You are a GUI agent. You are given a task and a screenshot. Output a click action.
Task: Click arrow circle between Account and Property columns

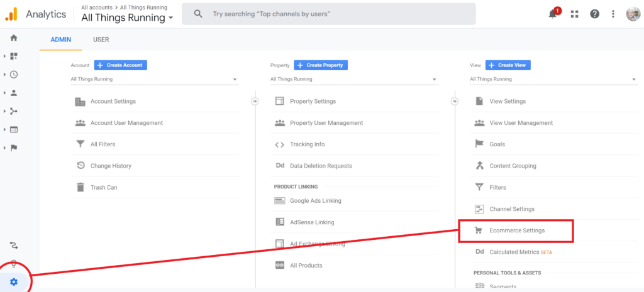(x=255, y=101)
